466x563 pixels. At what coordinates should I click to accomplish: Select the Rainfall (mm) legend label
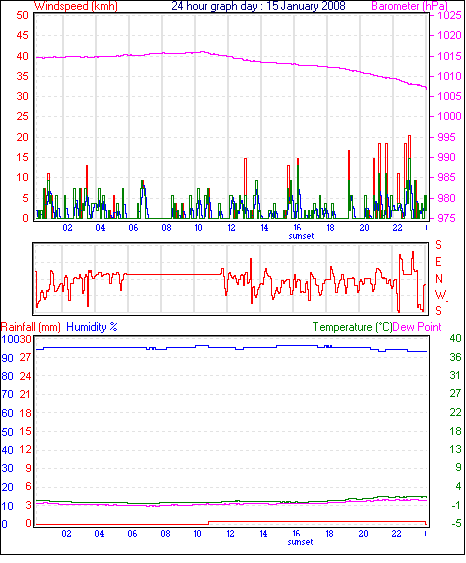point(31,327)
